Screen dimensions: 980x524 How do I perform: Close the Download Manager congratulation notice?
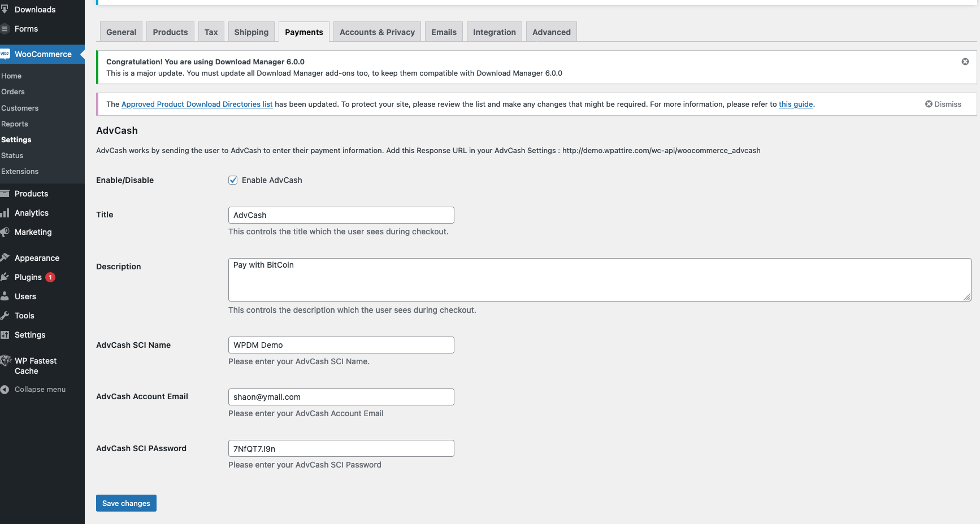click(x=965, y=62)
